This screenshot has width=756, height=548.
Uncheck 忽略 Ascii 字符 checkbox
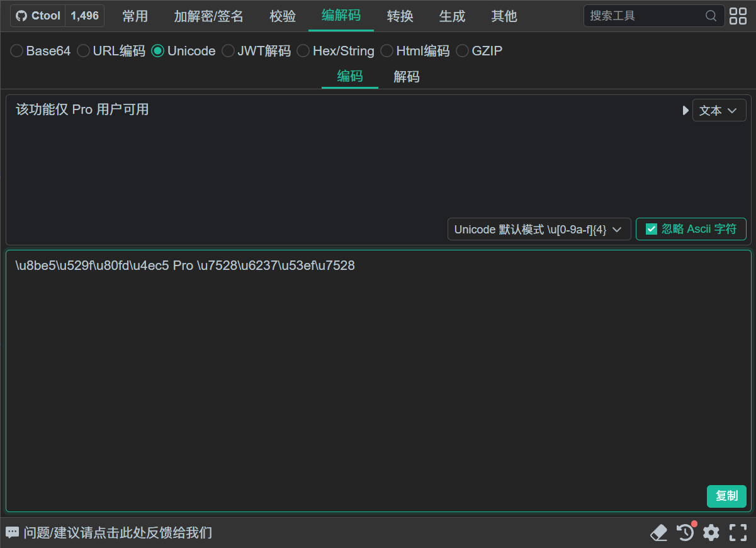652,229
